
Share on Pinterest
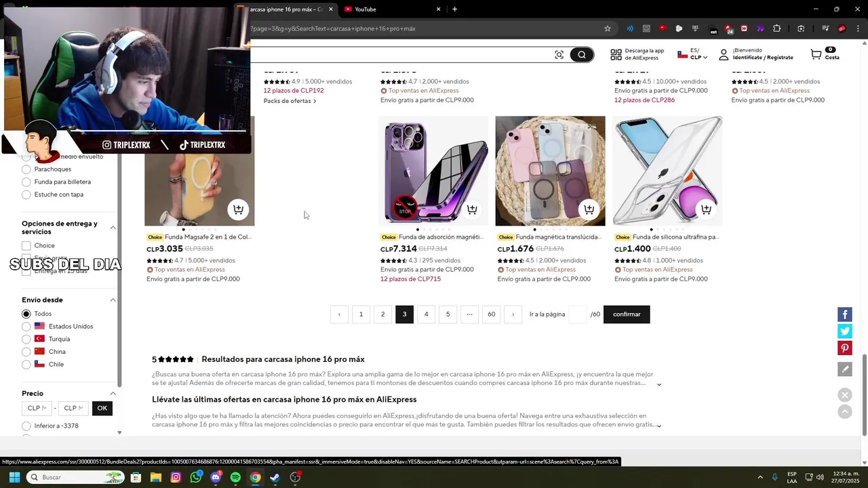coord(845,348)
